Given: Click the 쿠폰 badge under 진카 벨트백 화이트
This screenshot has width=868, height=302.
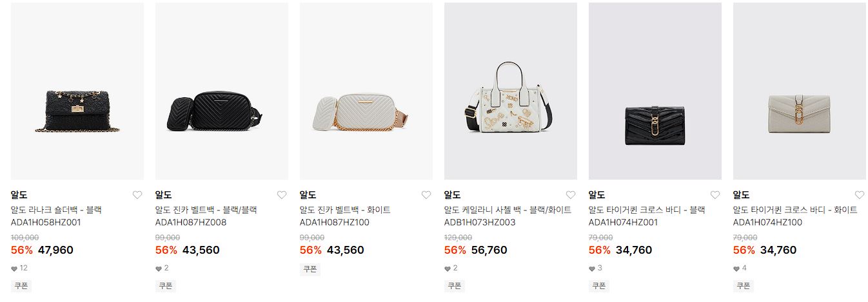Looking at the screenshot, I should coord(310,269).
